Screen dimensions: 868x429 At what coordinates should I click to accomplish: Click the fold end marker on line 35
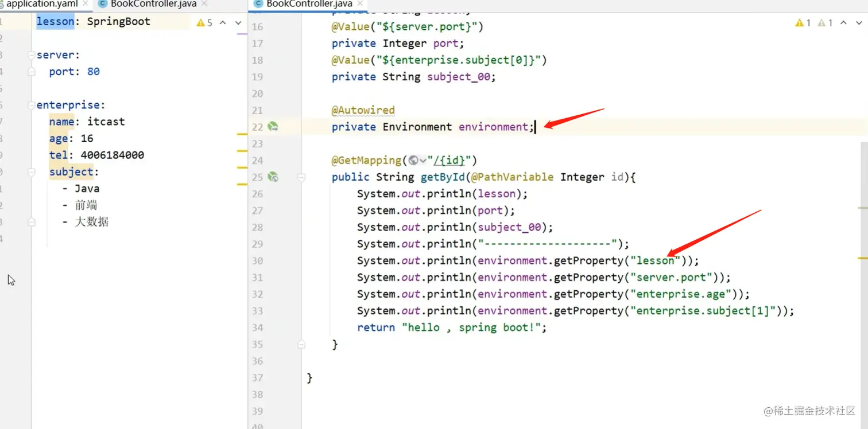point(301,345)
